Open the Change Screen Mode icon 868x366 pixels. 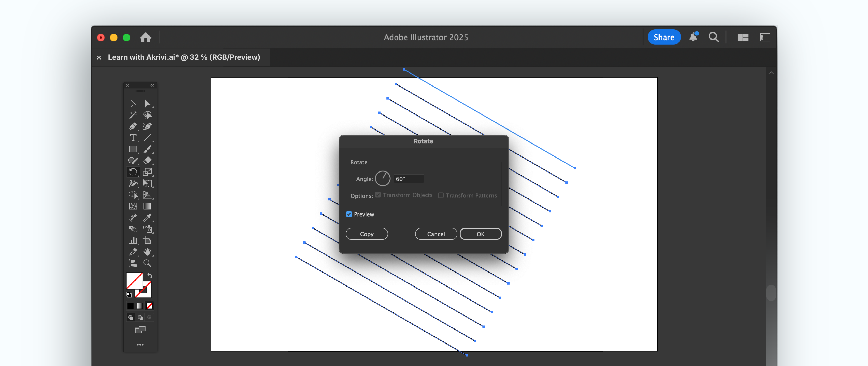click(140, 329)
